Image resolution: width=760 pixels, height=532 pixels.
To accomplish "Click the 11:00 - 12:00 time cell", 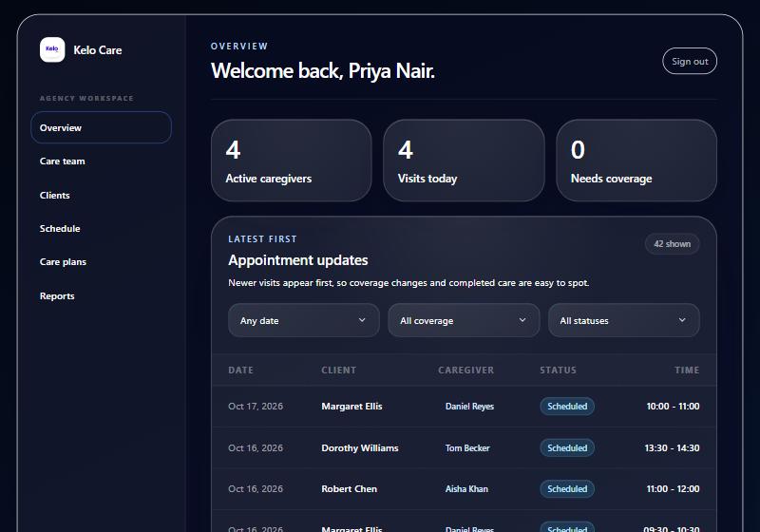I will (673, 489).
